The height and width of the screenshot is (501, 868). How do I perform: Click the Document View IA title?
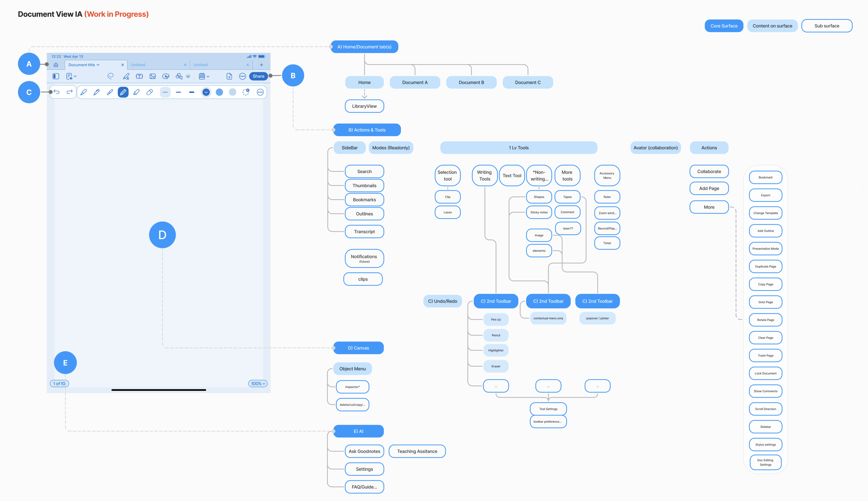click(50, 14)
